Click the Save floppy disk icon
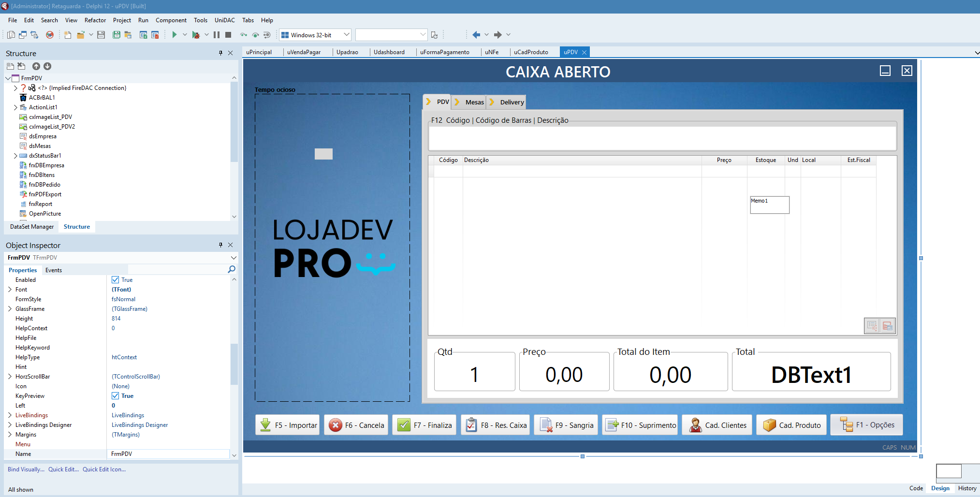Screen dimensions: 980x497 101,35
